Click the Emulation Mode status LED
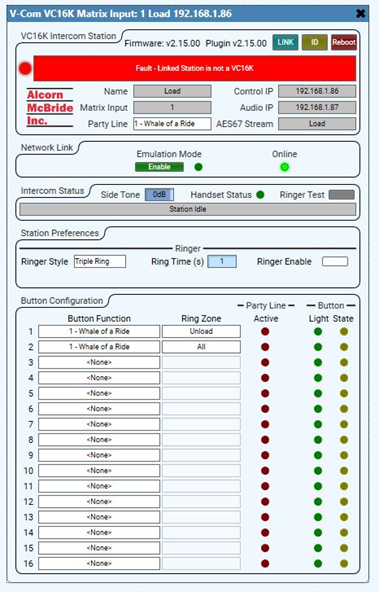 (198, 167)
